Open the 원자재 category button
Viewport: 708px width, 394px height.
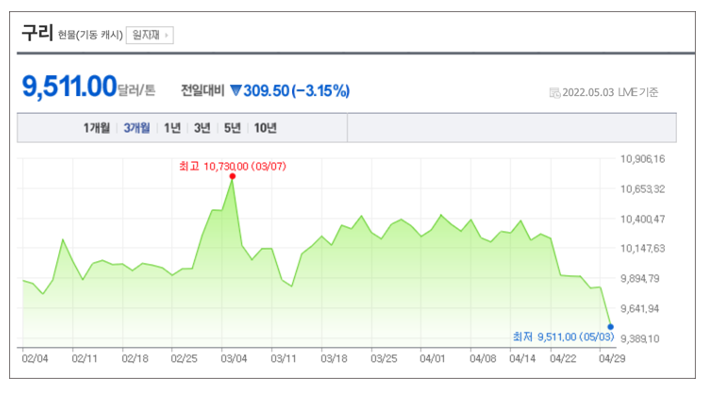(x=150, y=35)
